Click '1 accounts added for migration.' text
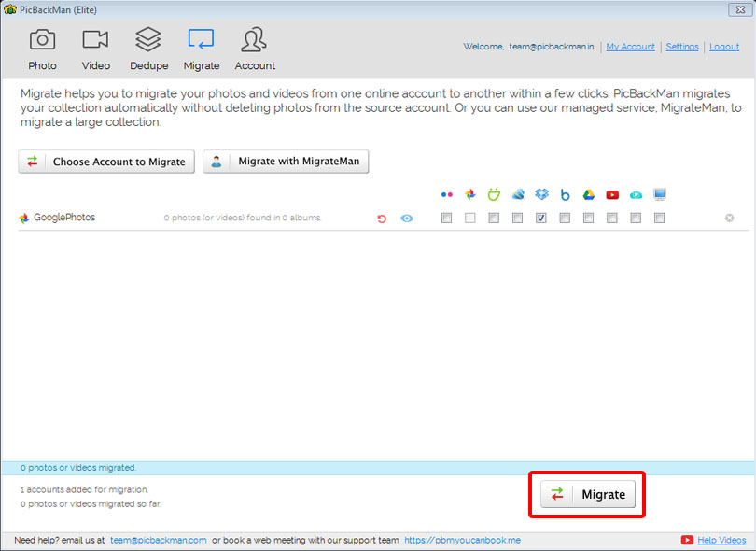Image resolution: width=756 pixels, height=551 pixels. tap(84, 489)
